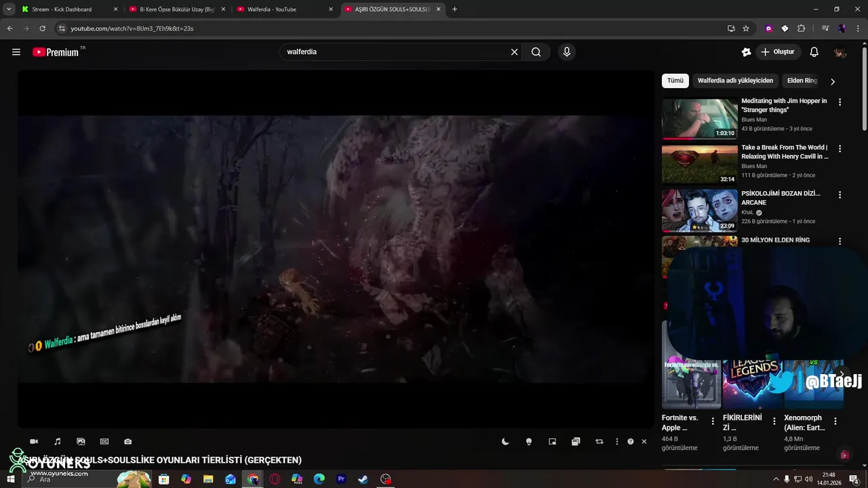Open PSİKOLOJİMİ BOZAN DİZİ ARCANE title

pos(781,198)
